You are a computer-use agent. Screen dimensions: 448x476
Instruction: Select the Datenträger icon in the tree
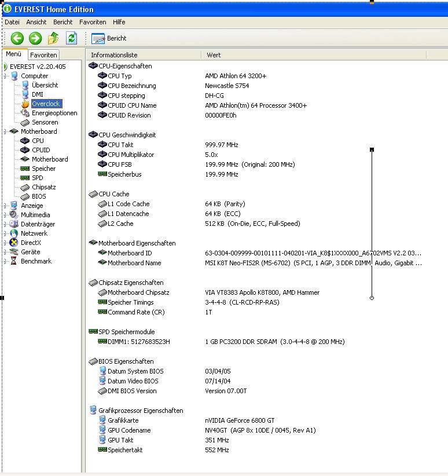[14, 224]
